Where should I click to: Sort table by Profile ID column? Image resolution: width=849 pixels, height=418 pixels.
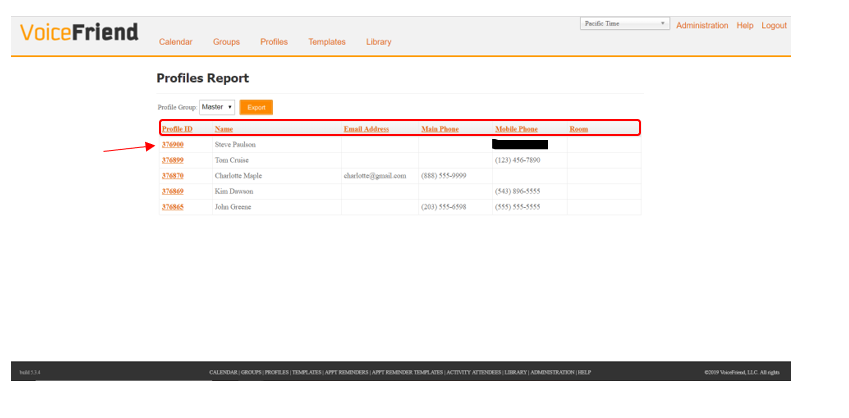coord(177,129)
